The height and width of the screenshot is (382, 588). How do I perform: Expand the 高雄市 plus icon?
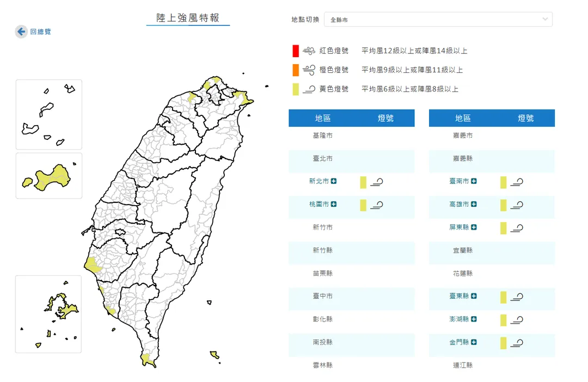coord(474,204)
